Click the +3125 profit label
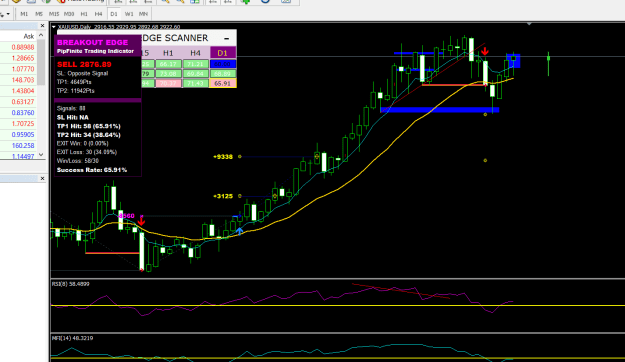The width and height of the screenshot is (625, 362). [x=223, y=196]
